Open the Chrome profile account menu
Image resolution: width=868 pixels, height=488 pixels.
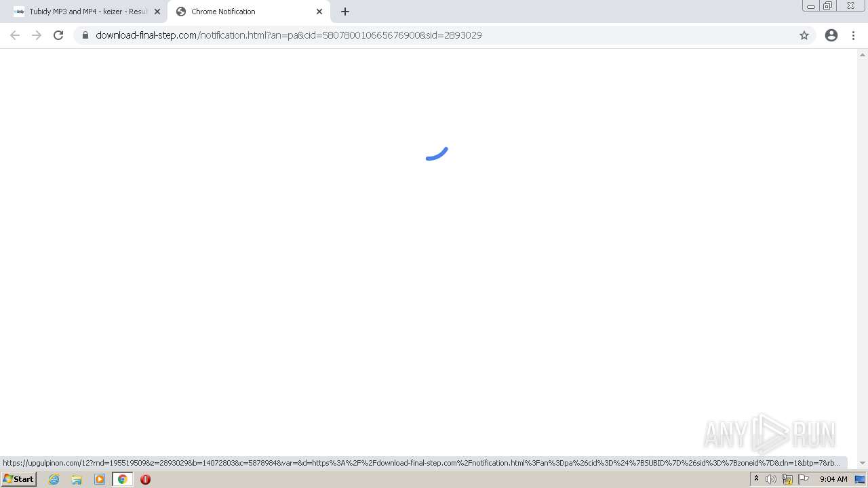[x=831, y=35]
